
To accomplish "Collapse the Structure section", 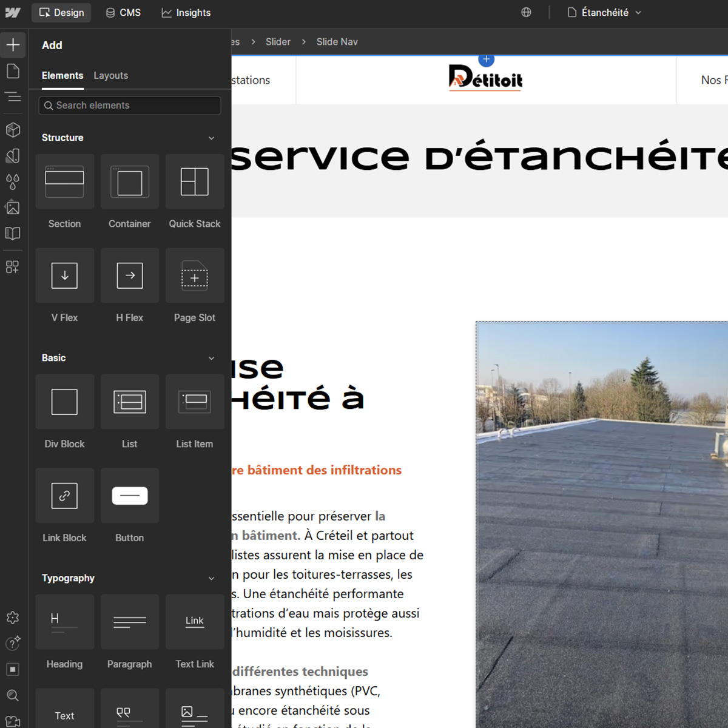I will (x=211, y=138).
